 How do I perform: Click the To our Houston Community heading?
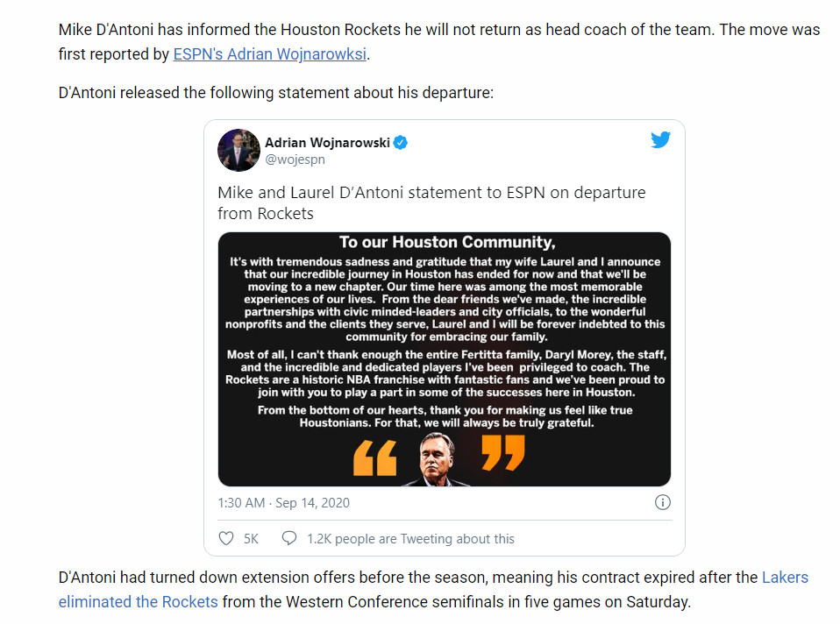[x=447, y=242]
